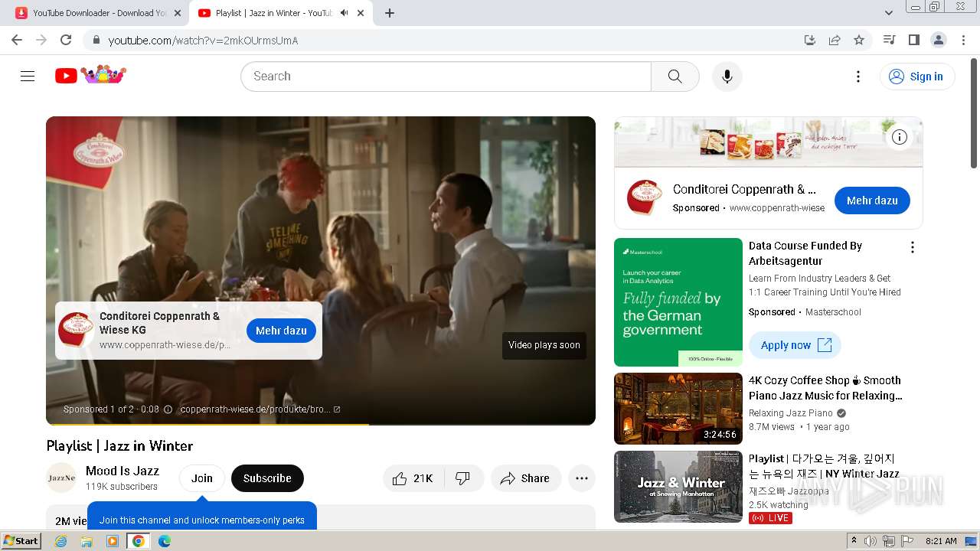Screen dimensions: 980x551
Task: Open Microsoft Edge from taskbar
Action: click(164, 541)
